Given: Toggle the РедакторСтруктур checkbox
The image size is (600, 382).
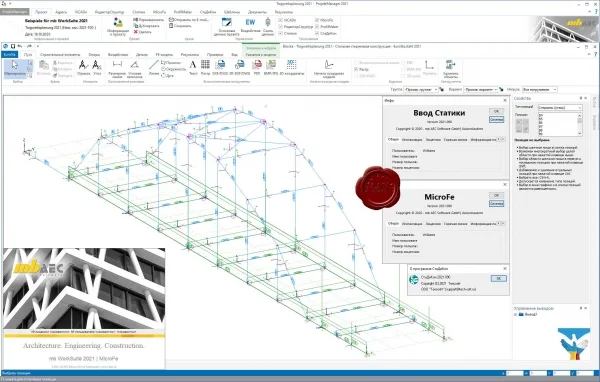Looking at the screenshot, I should point(280,26).
